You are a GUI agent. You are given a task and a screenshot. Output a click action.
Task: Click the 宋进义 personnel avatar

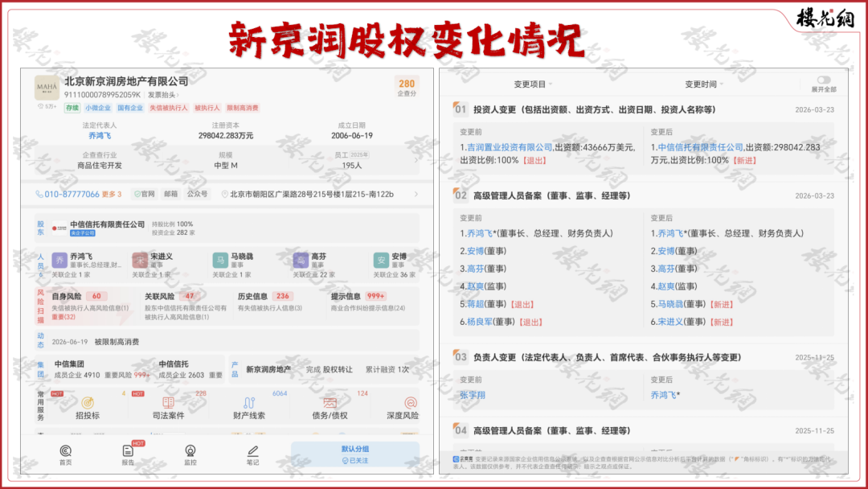coord(140,260)
